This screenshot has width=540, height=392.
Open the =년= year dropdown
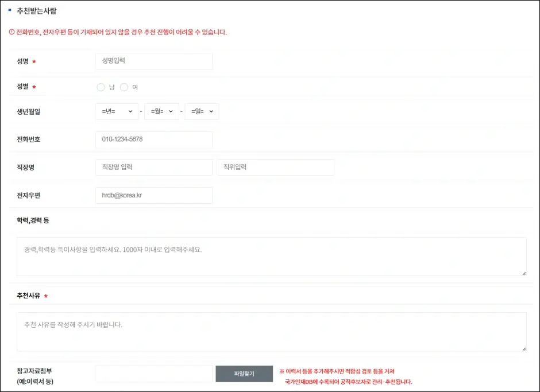(x=117, y=111)
